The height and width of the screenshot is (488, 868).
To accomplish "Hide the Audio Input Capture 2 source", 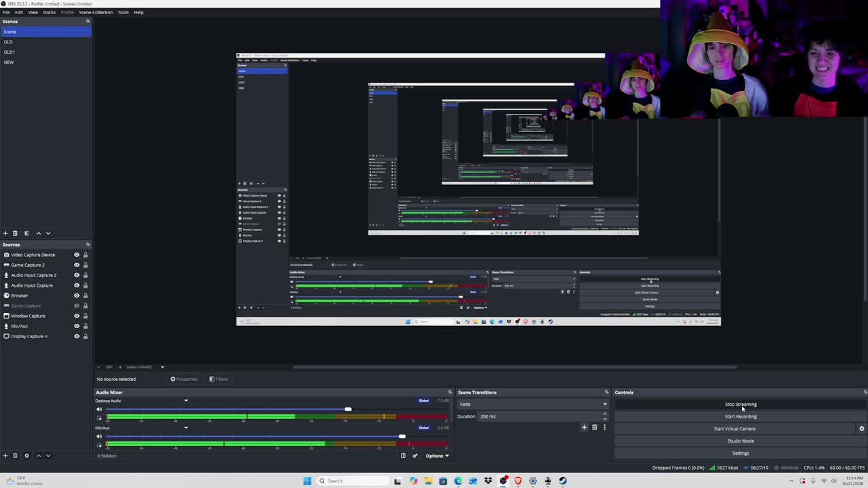I will click(x=77, y=275).
